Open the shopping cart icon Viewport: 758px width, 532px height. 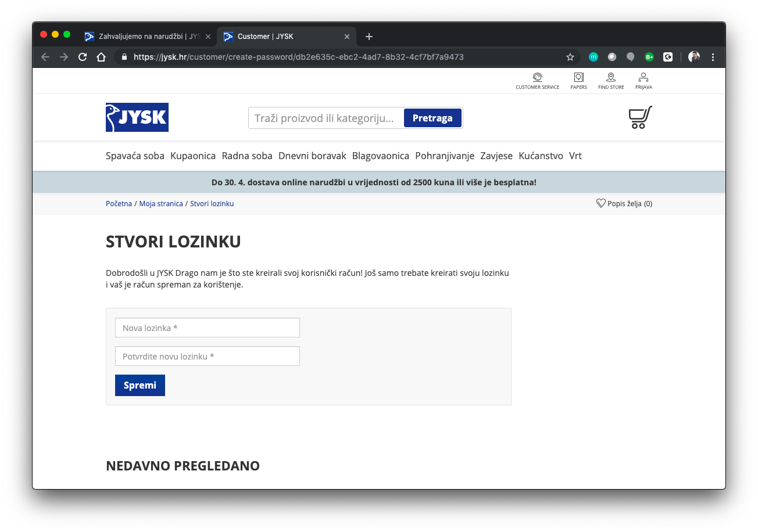pyautogui.click(x=640, y=117)
